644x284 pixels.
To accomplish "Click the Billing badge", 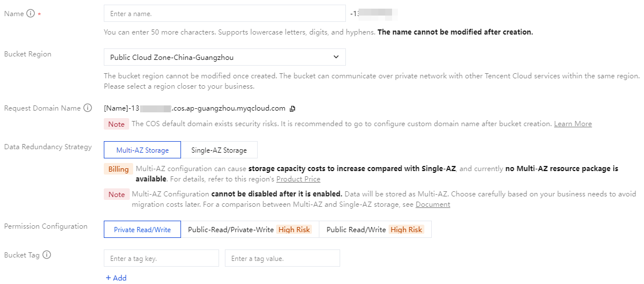I will pyautogui.click(x=118, y=169).
